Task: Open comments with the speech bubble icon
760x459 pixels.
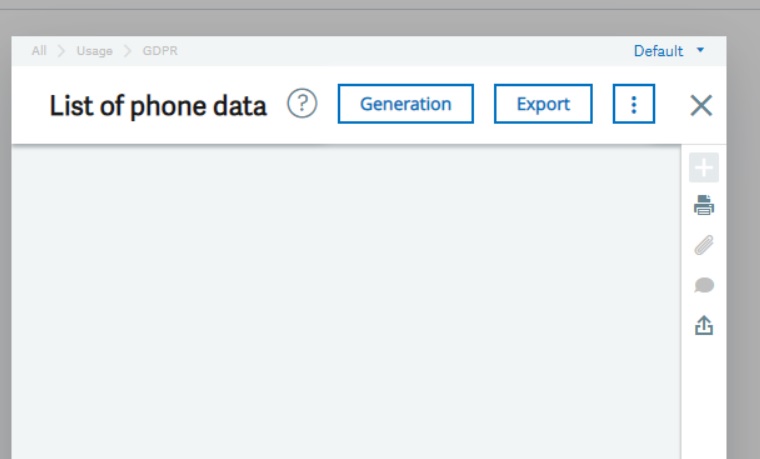Action: pos(704,286)
